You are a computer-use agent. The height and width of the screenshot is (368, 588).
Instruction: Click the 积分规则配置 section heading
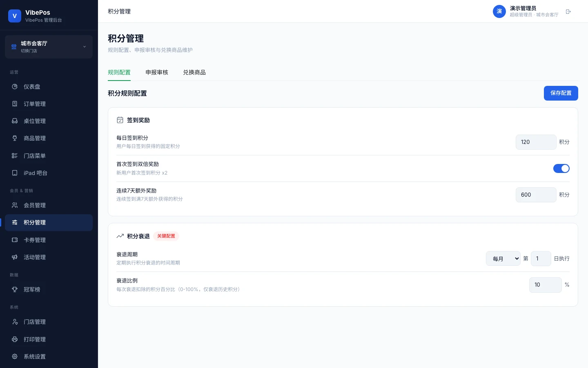[127, 93]
